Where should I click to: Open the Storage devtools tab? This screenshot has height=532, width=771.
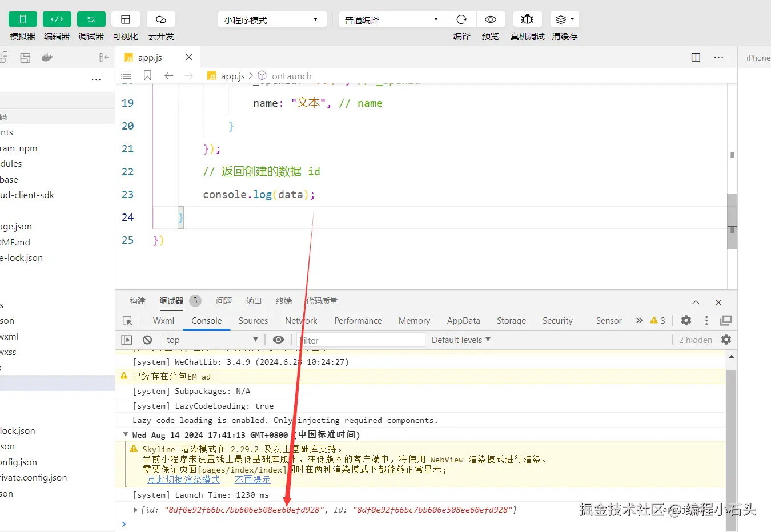point(511,321)
